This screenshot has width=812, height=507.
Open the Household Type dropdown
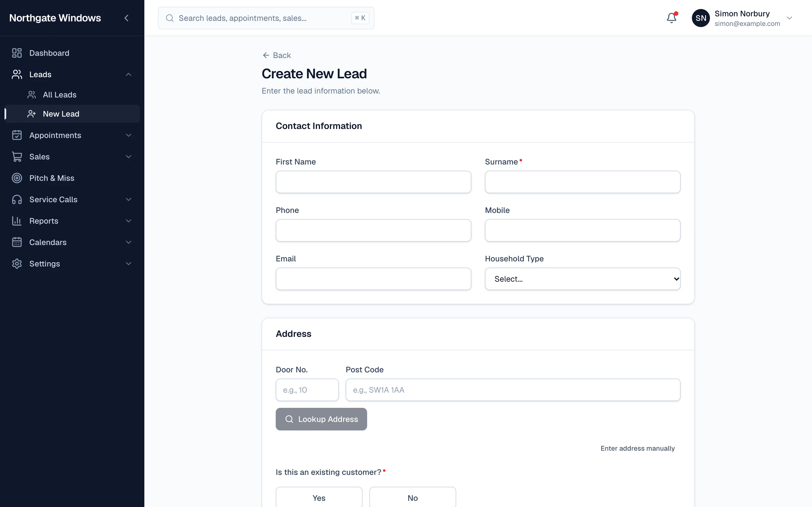[582, 279]
